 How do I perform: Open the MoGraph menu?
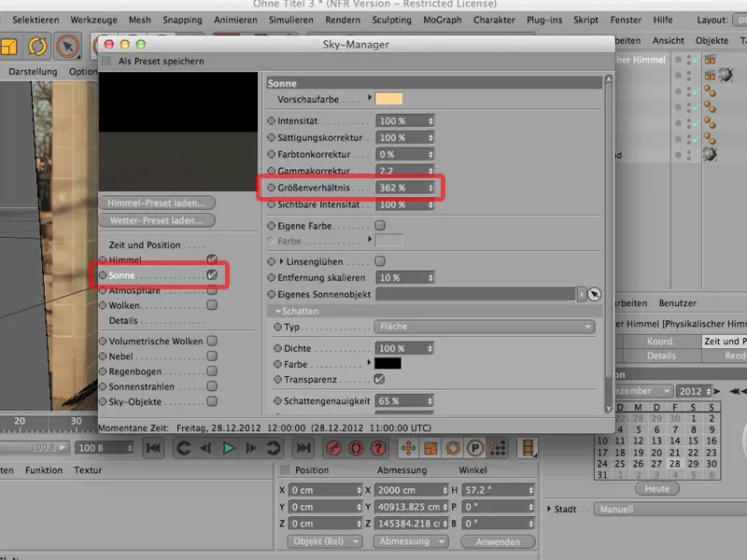tap(442, 20)
